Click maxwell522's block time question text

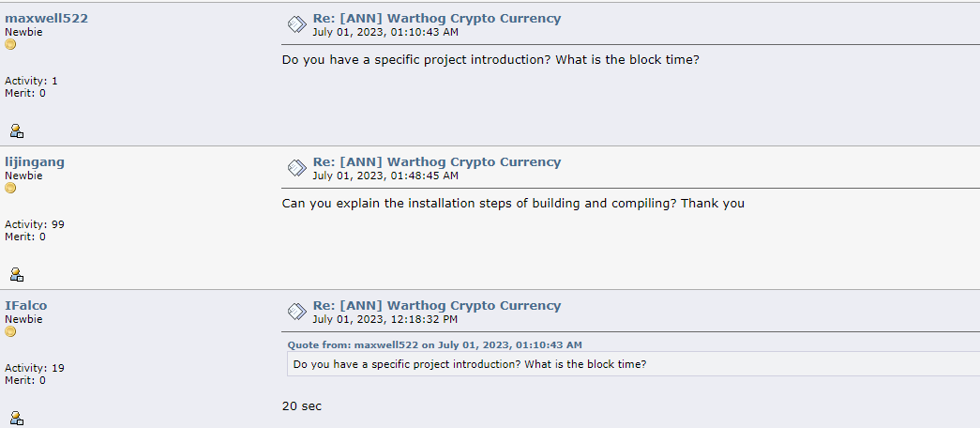coord(490,60)
